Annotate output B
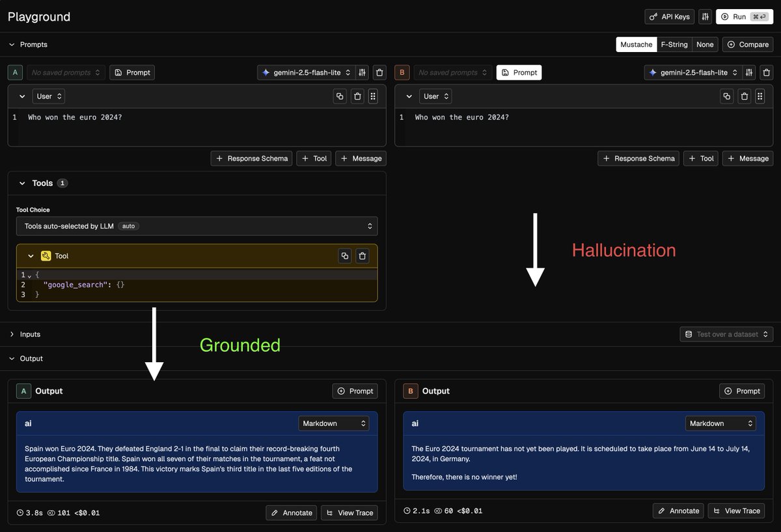 click(678, 511)
